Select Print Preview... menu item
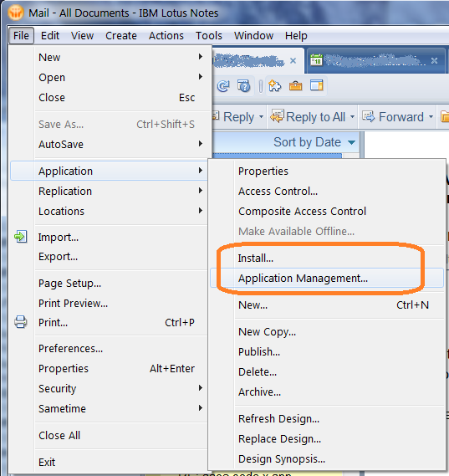This screenshot has width=449, height=476. point(110,304)
